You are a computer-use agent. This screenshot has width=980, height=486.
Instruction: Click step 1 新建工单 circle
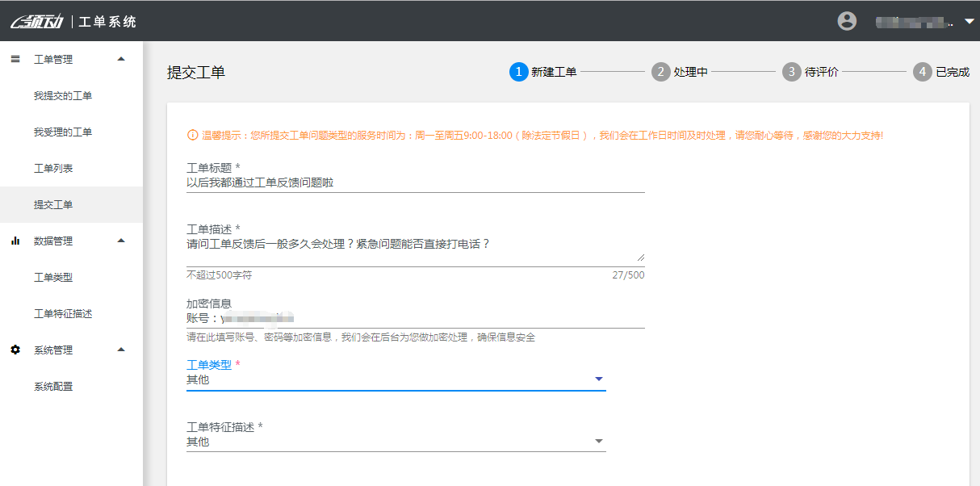click(x=518, y=72)
